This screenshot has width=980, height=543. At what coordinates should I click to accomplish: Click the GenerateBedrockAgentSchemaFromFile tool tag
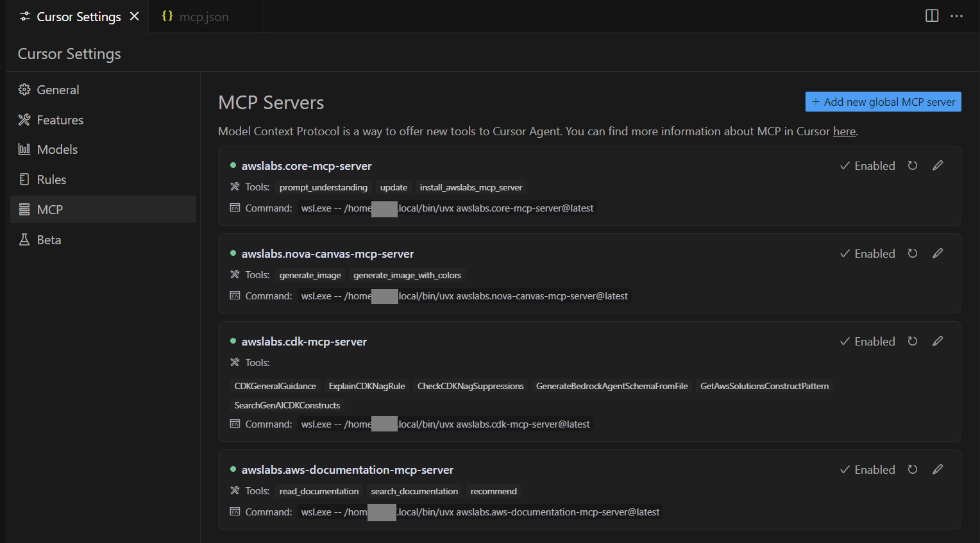pyautogui.click(x=612, y=386)
